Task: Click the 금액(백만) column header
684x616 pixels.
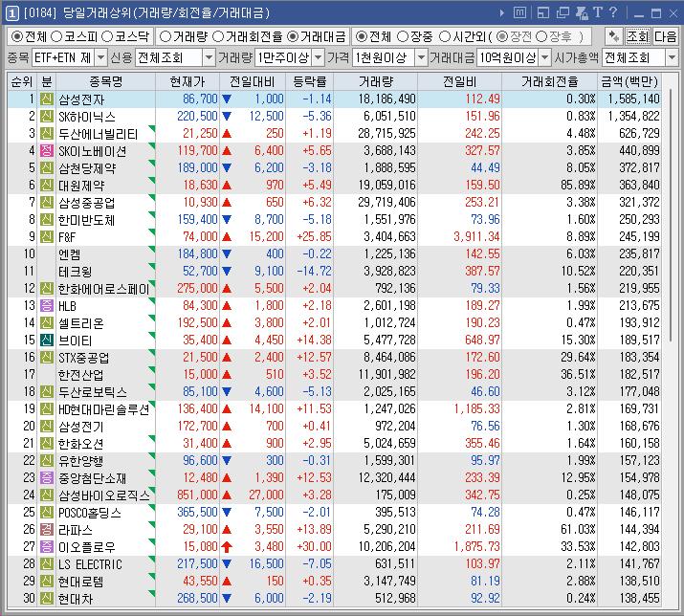Action: point(629,81)
